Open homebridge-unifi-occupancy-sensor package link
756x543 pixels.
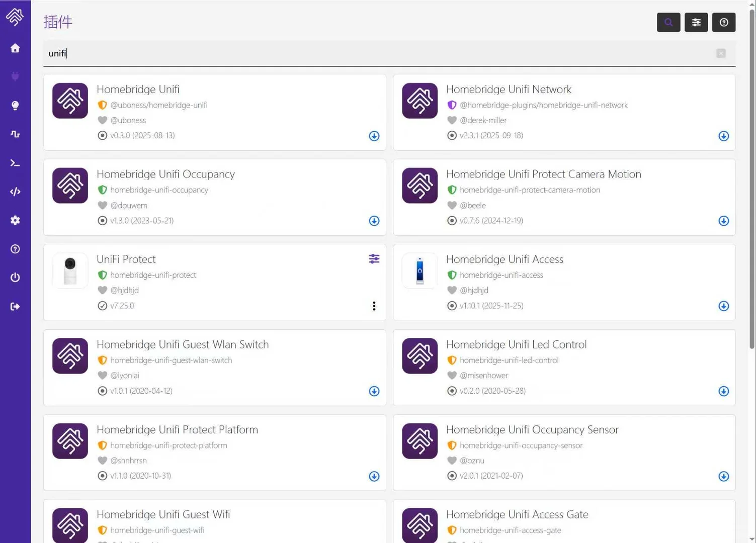click(x=521, y=445)
